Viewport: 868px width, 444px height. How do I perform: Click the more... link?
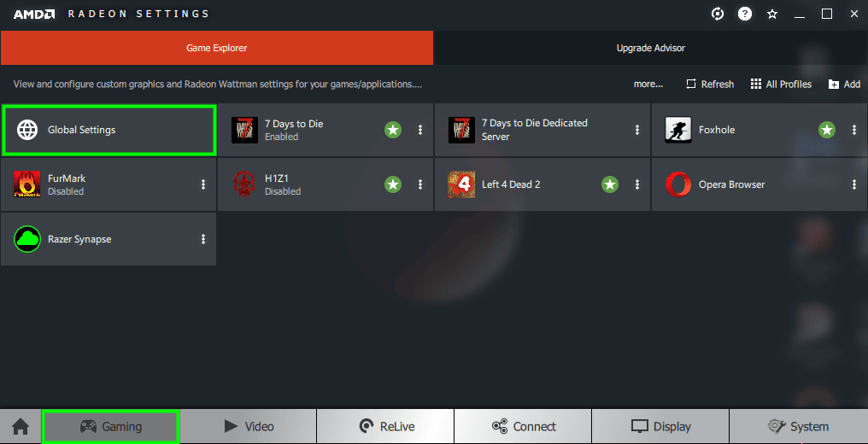[648, 84]
